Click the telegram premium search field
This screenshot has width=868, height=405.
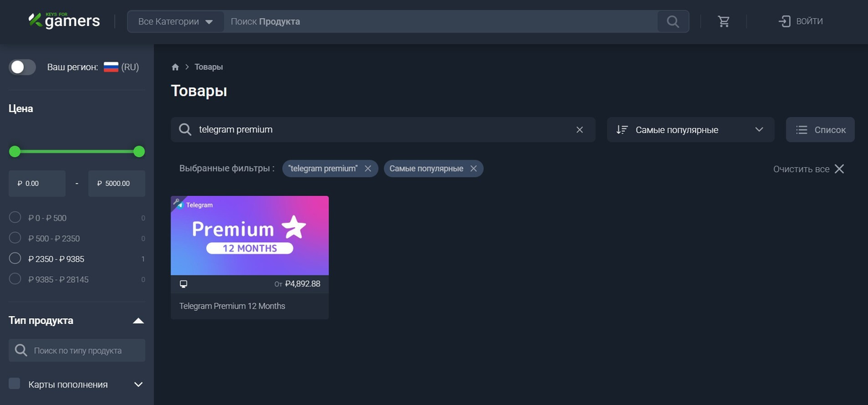(x=383, y=129)
